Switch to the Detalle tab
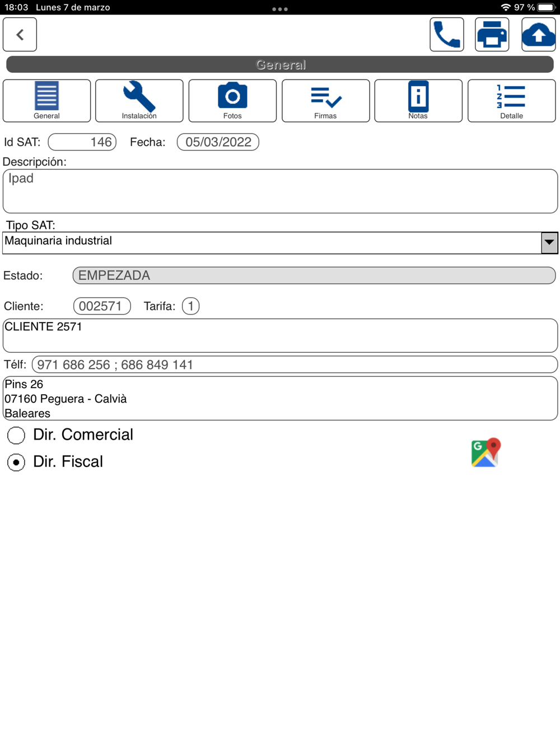Screen dimensions: 560x747 [511, 101]
